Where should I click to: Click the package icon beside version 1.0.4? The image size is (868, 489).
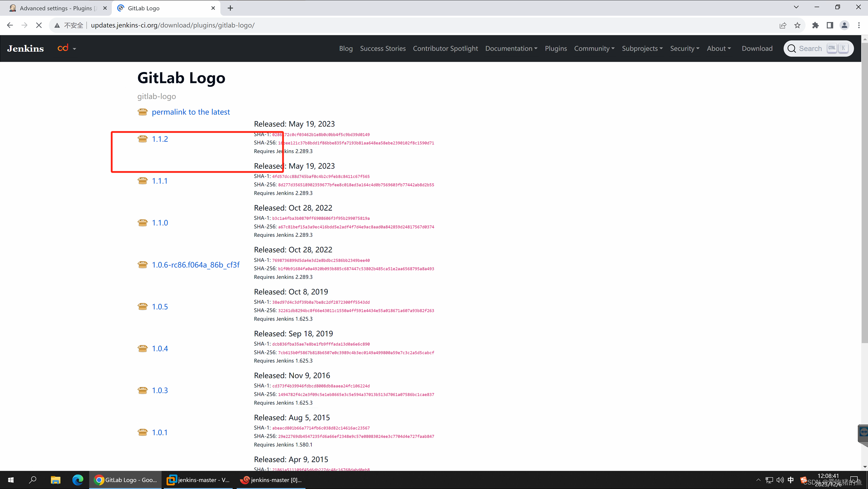pos(142,348)
